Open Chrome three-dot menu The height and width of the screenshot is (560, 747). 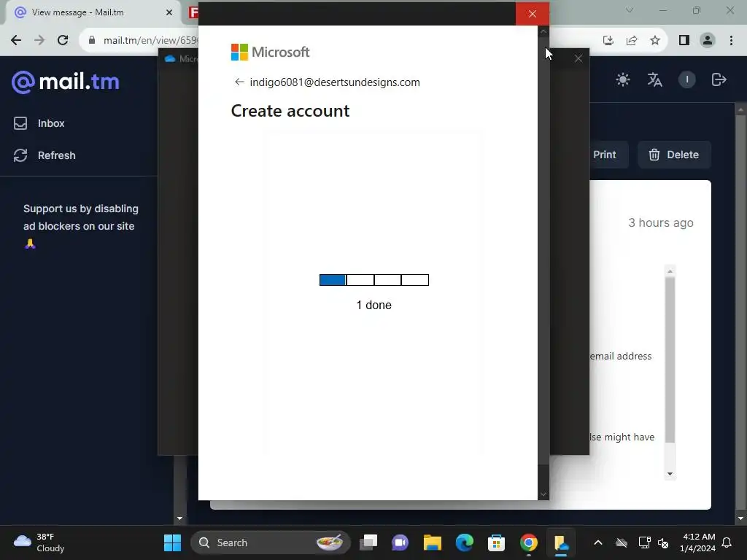(x=731, y=41)
